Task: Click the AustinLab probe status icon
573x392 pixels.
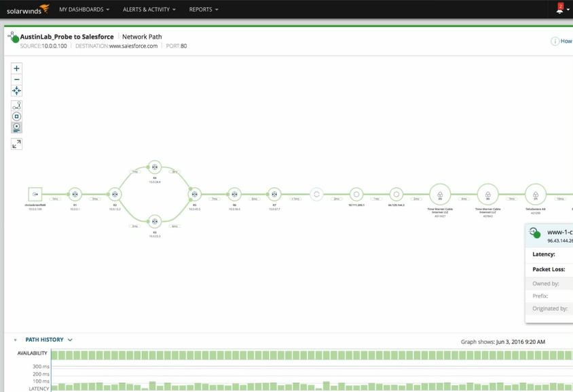Action: (x=14, y=37)
